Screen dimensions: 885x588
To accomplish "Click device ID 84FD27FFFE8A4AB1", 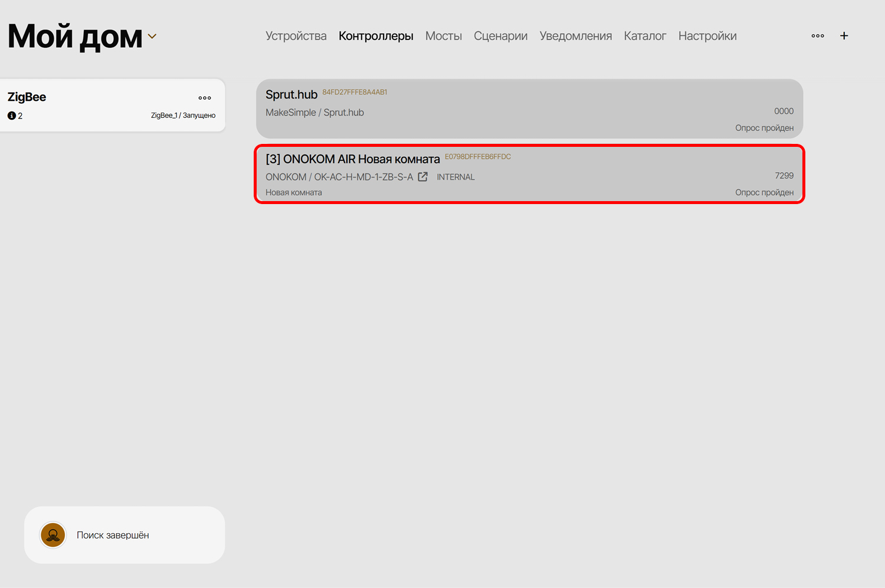I will (x=355, y=92).
